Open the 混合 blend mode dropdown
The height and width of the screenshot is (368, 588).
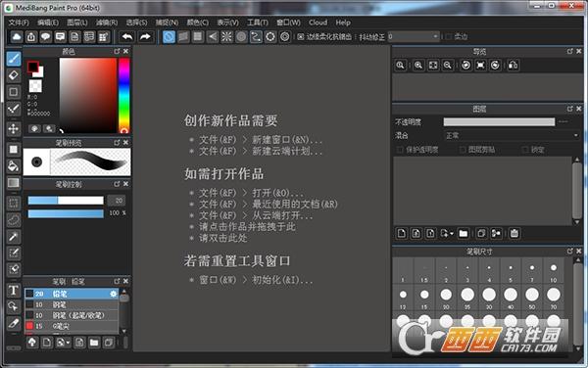[512, 135]
